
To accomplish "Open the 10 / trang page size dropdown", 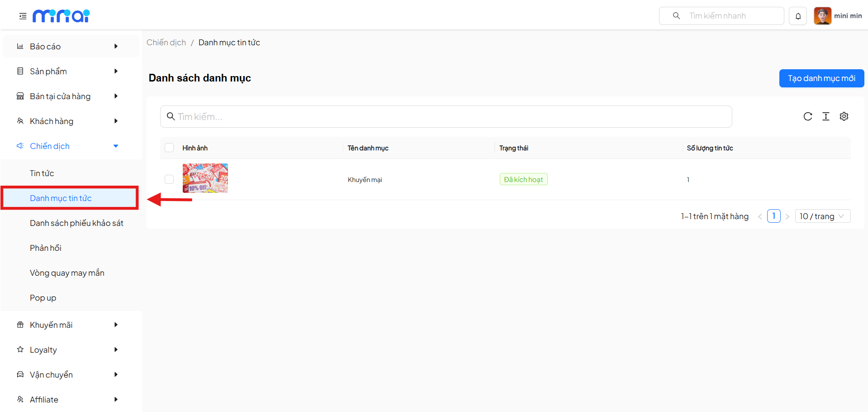I will [x=822, y=216].
